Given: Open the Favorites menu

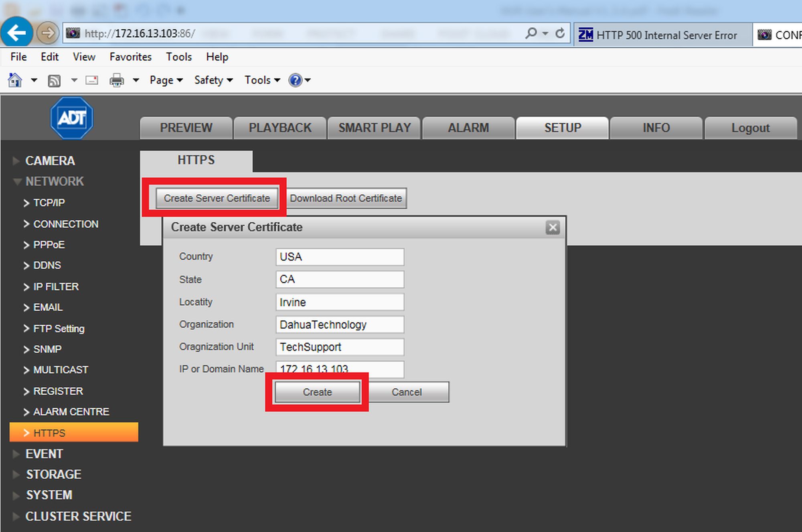Looking at the screenshot, I should point(130,57).
